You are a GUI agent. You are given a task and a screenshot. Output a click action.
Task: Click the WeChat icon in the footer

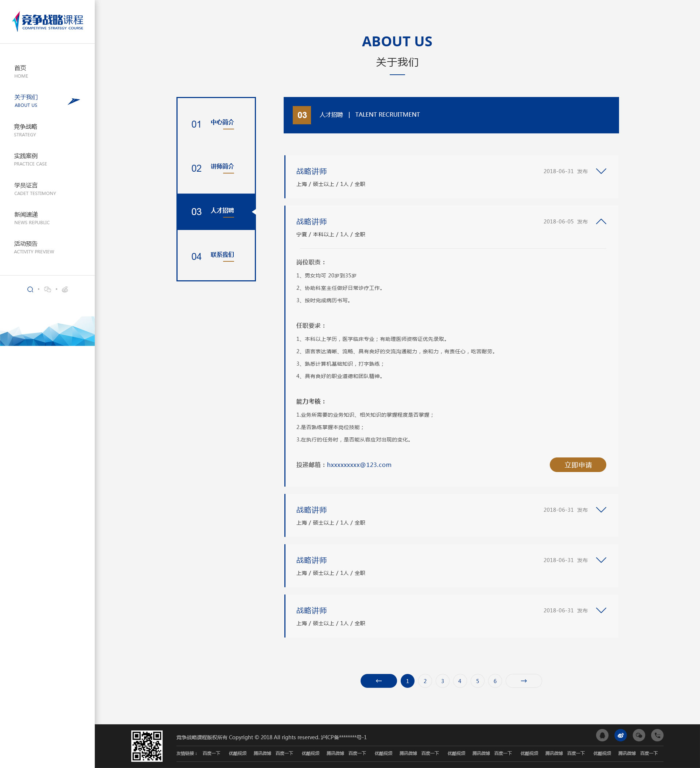pyautogui.click(x=639, y=735)
